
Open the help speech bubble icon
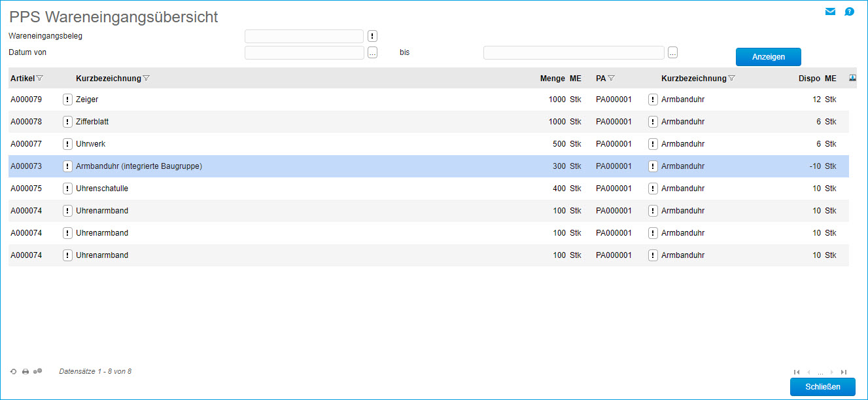point(849,11)
